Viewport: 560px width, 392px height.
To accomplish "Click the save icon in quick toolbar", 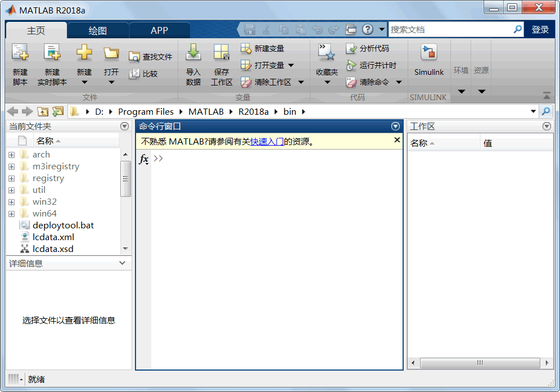I will [249, 29].
